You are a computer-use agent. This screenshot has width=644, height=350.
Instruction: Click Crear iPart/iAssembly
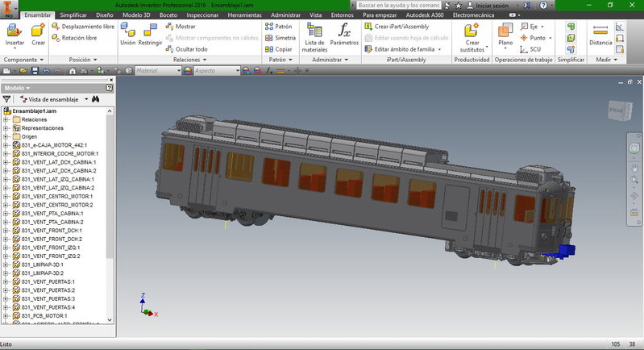tap(397, 27)
